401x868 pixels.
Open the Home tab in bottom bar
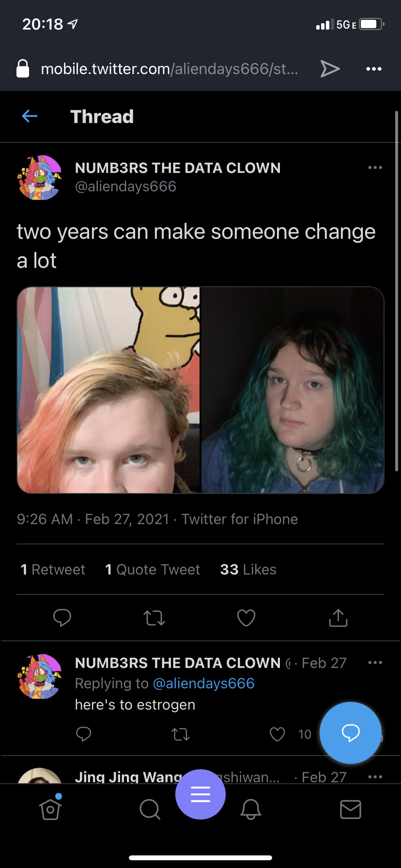50,809
